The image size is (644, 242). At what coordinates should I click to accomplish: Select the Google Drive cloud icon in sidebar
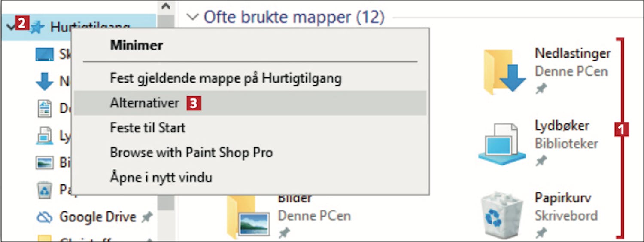44,217
